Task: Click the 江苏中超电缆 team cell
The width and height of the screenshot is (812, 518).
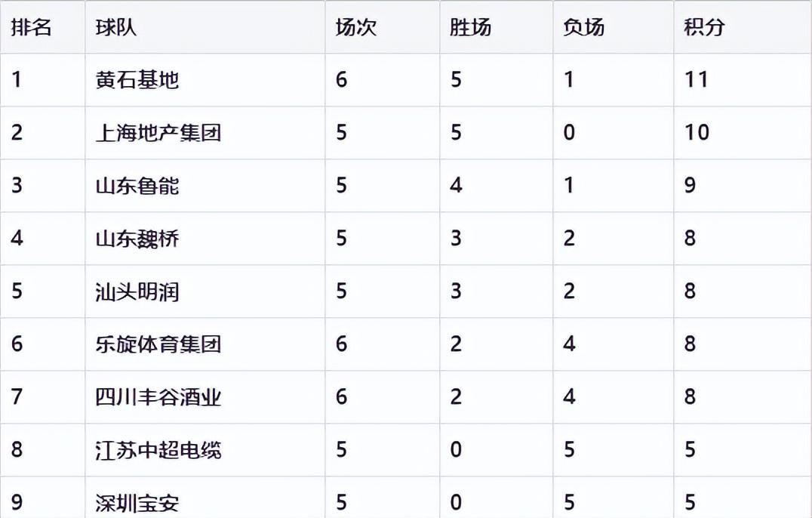Action: coord(158,450)
